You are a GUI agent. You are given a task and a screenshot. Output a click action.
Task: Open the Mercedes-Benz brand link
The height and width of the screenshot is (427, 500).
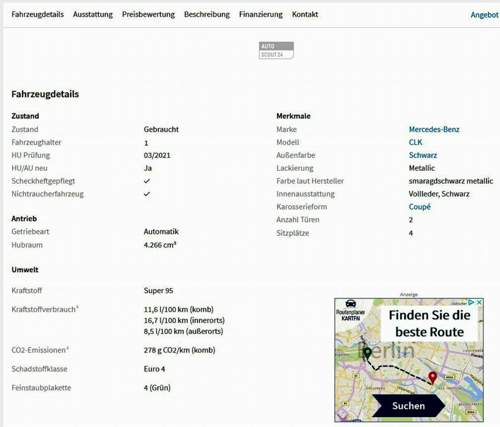tap(434, 129)
